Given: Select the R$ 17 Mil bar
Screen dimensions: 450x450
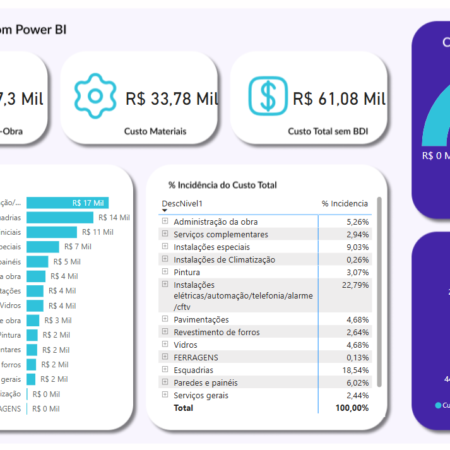Looking at the screenshot, I should tap(68, 203).
